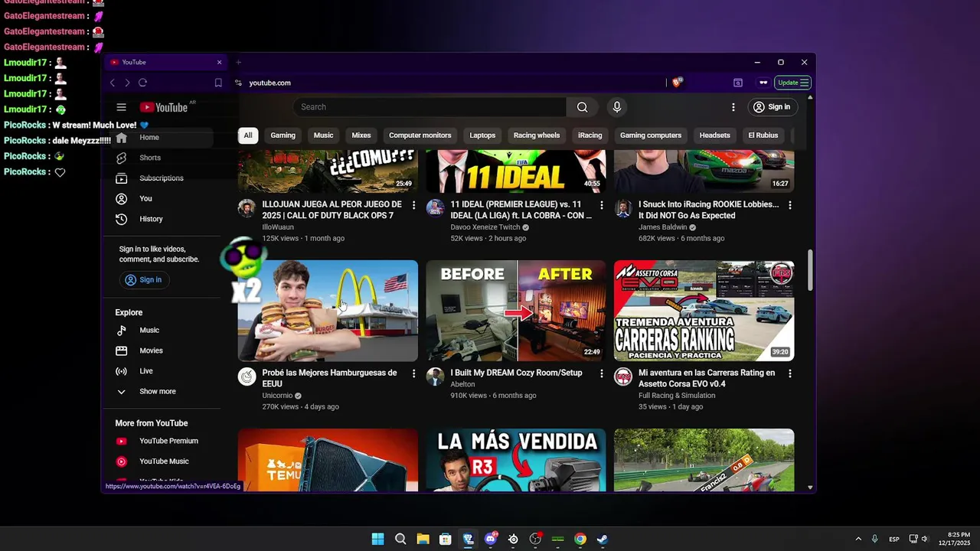
Task: Open more options for Carreras Rating video
Action: pos(789,373)
